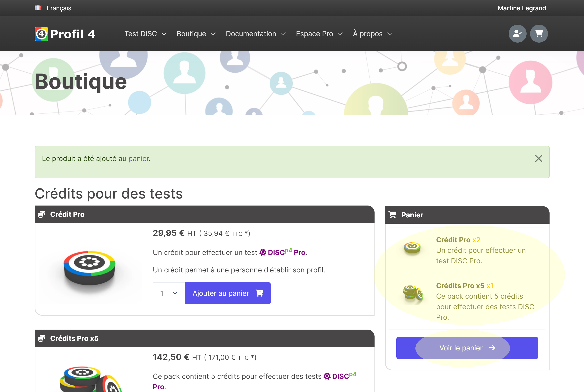
Task: Click the '35,94 € TTC' price text
Action: point(223,234)
